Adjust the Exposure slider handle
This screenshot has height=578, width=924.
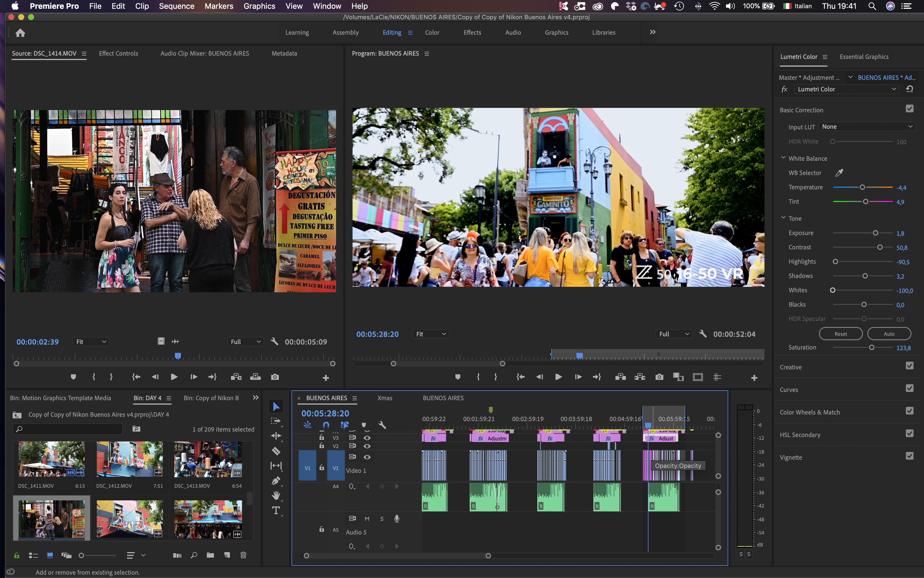(876, 233)
